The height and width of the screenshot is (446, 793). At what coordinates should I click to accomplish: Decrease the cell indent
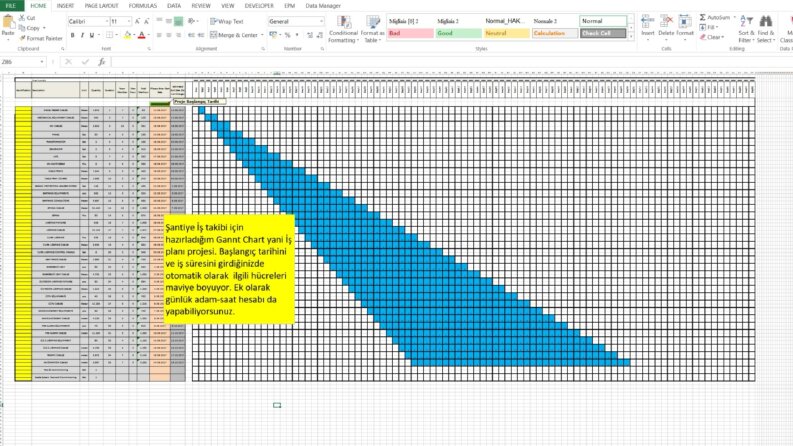pos(191,35)
